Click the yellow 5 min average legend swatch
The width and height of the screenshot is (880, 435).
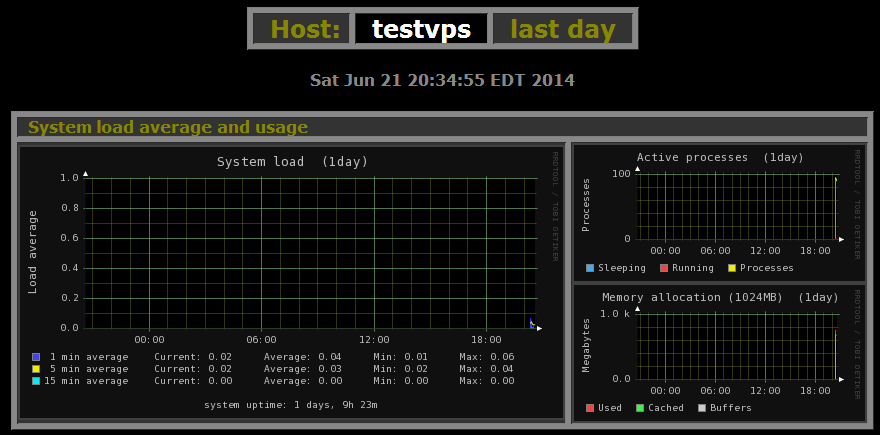(x=36, y=369)
